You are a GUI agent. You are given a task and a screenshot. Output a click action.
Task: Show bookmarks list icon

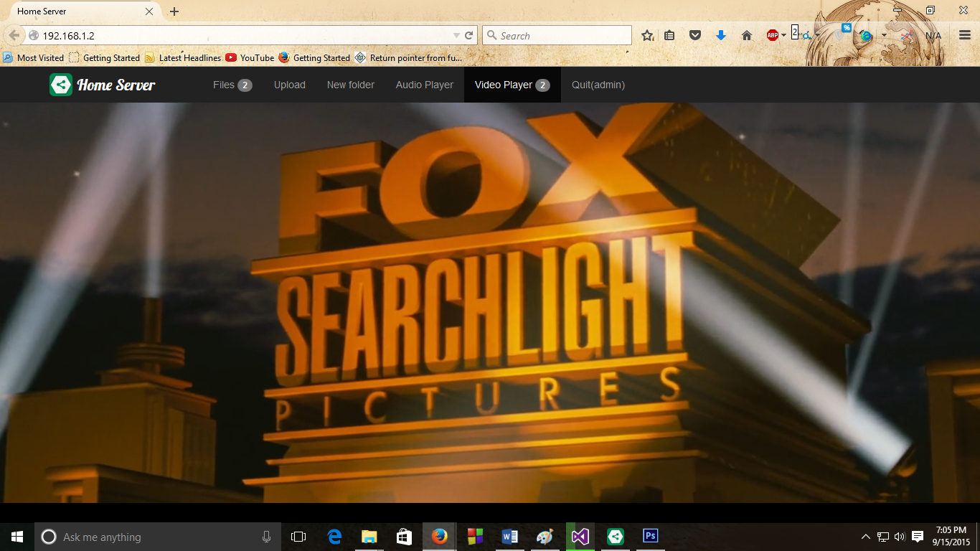click(669, 35)
